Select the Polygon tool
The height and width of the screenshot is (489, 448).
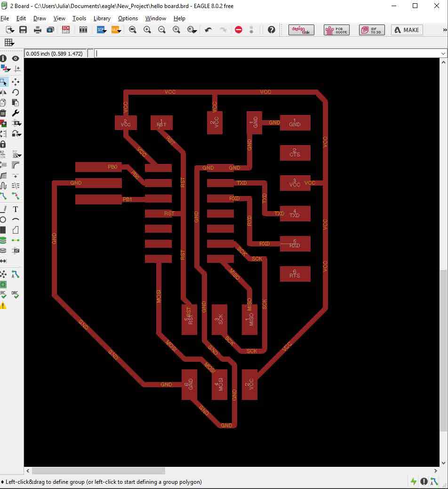pyautogui.click(x=16, y=230)
